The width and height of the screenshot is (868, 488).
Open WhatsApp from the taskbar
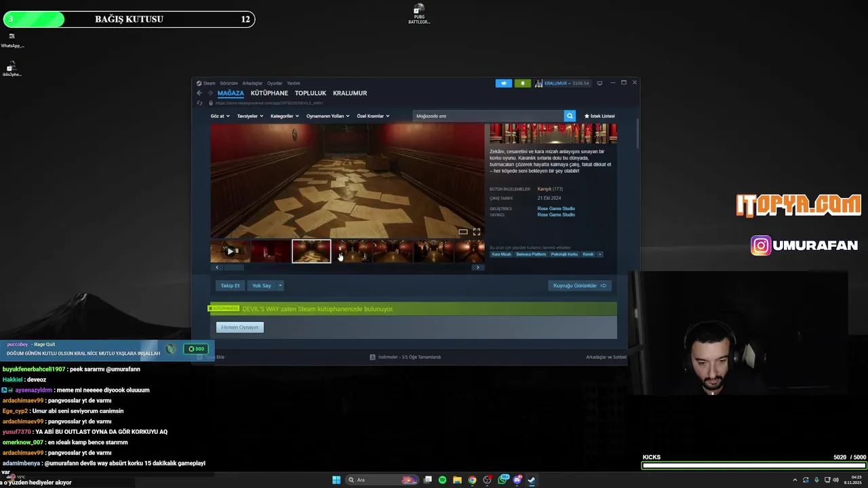502,480
